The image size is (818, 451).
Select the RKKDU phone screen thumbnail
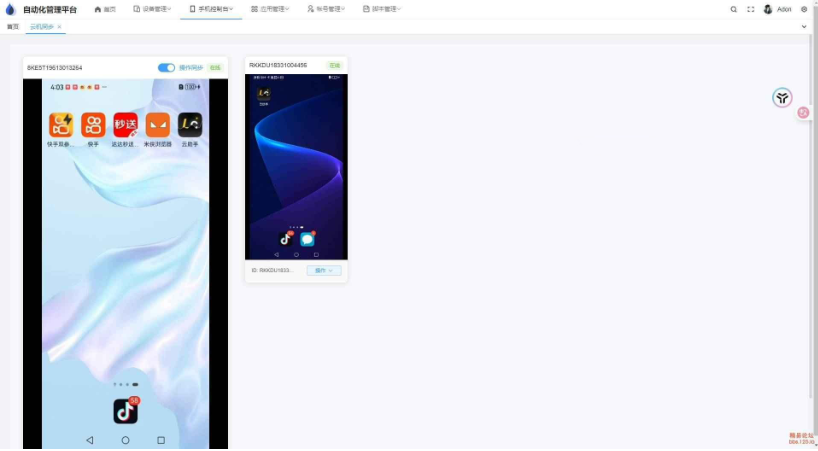296,167
